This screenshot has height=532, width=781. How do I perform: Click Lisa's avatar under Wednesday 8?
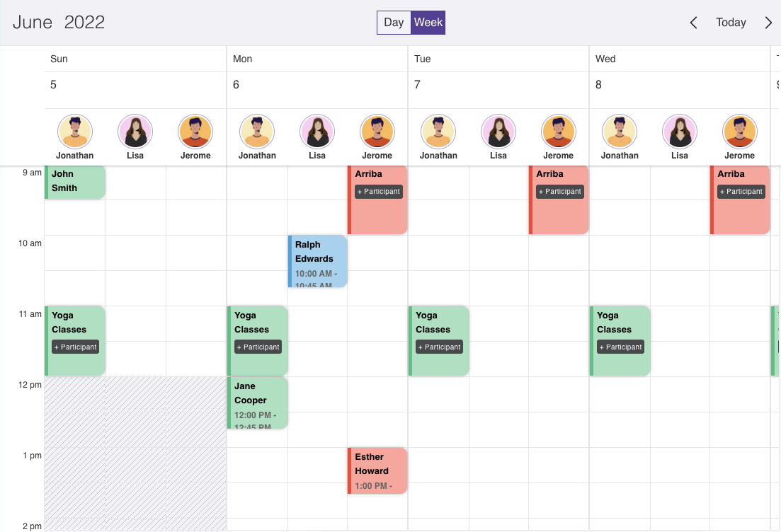(680, 132)
